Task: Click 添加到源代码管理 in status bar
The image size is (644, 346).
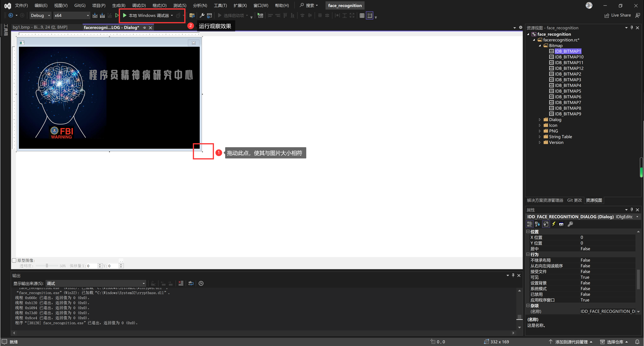Action: pos(571,342)
